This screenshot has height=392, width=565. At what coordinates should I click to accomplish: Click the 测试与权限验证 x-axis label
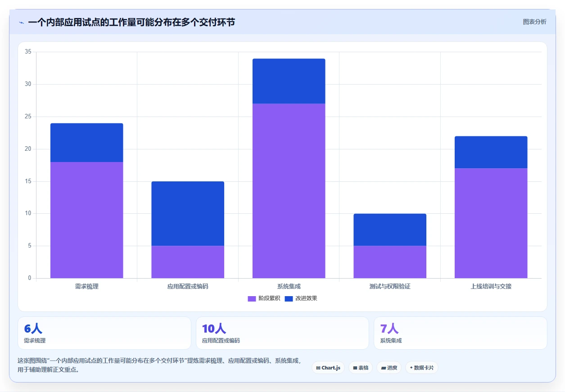(x=390, y=286)
